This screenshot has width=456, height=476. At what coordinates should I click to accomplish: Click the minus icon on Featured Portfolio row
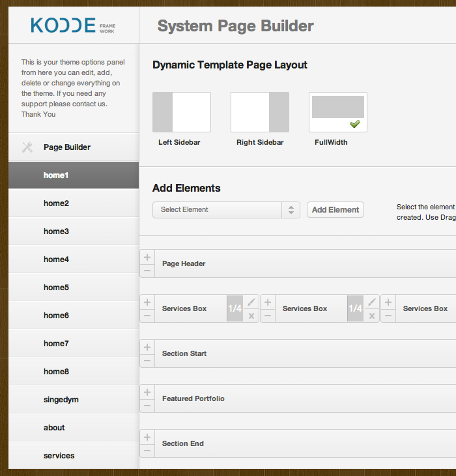pos(147,406)
